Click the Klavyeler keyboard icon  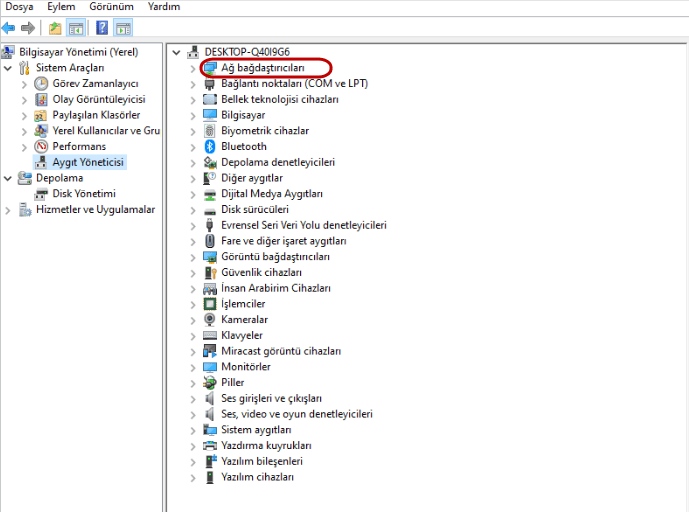coord(210,335)
